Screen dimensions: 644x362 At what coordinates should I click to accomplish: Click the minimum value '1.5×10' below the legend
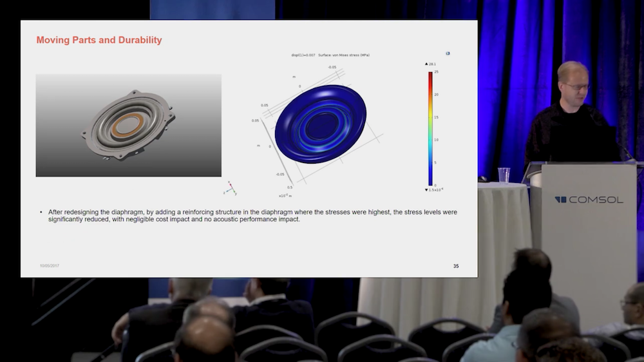click(x=435, y=190)
